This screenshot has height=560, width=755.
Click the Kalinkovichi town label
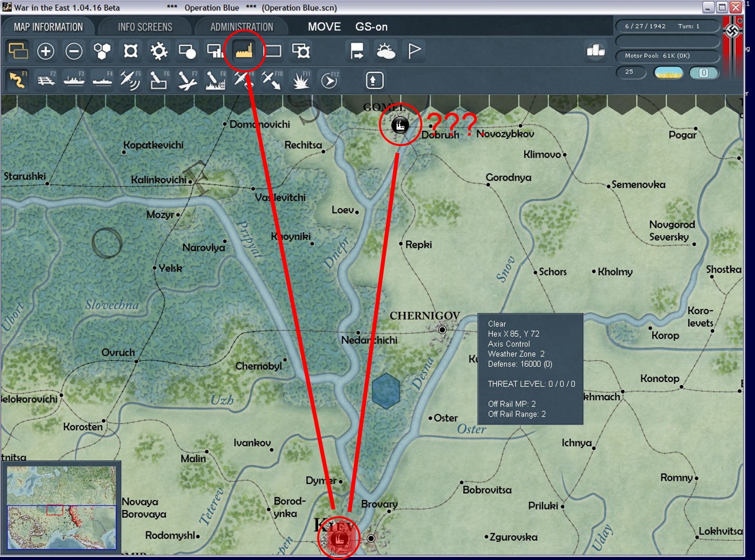point(159,180)
